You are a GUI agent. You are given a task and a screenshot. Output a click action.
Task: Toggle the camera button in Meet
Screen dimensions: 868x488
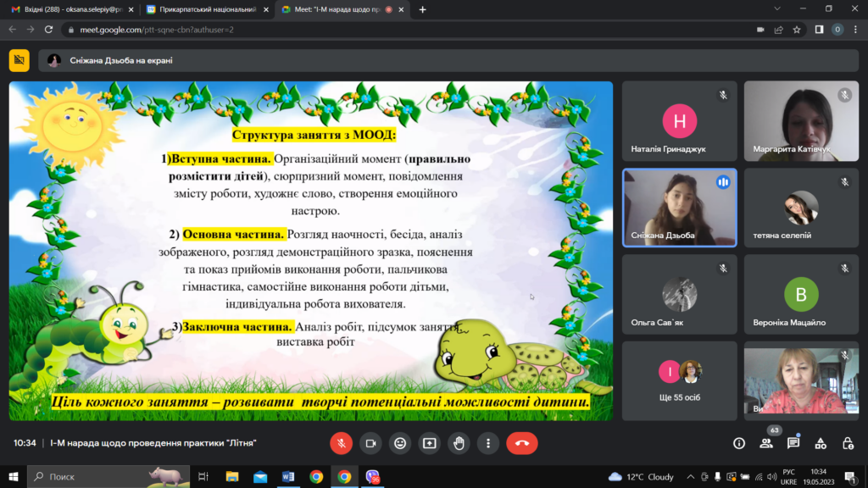pos(370,443)
